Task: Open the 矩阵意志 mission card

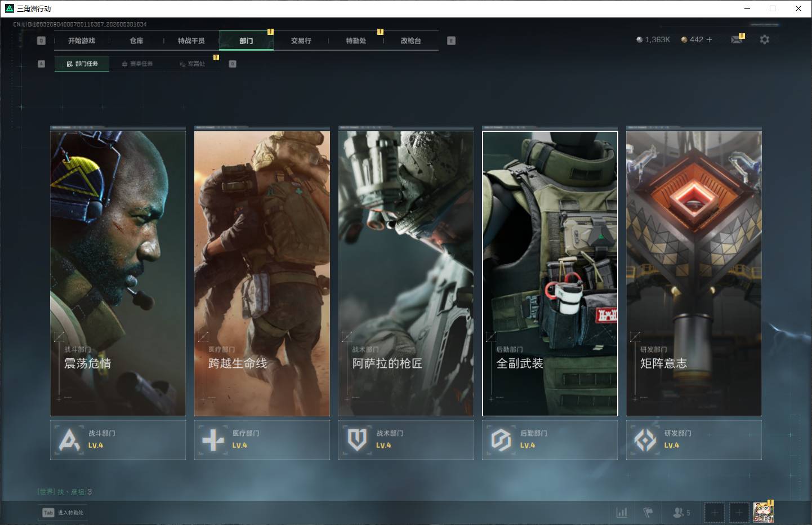Action: point(694,273)
